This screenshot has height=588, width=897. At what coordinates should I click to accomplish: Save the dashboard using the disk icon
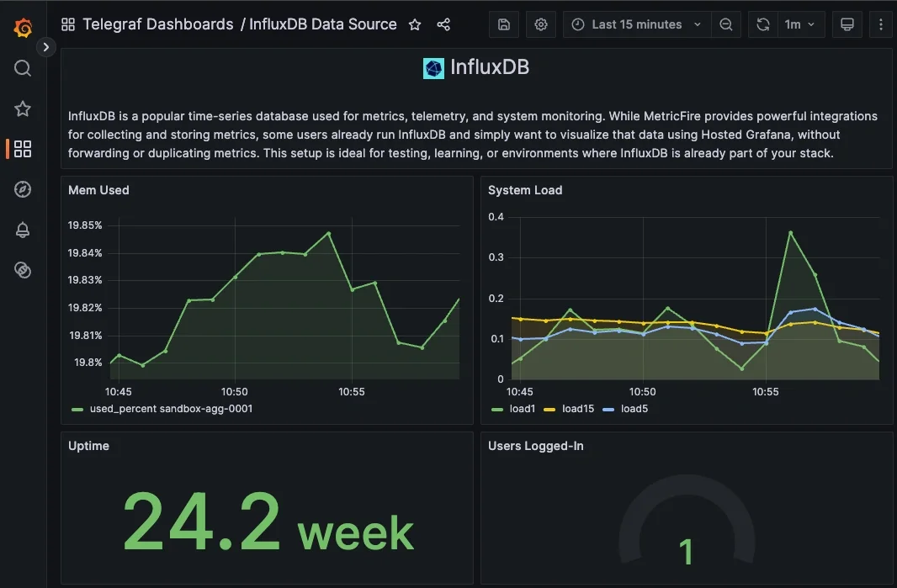[x=503, y=24]
